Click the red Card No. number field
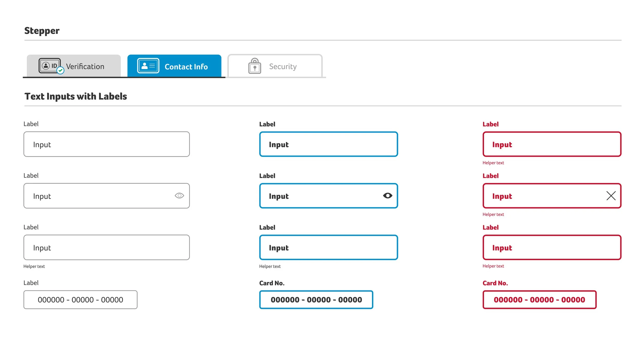 click(539, 300)
